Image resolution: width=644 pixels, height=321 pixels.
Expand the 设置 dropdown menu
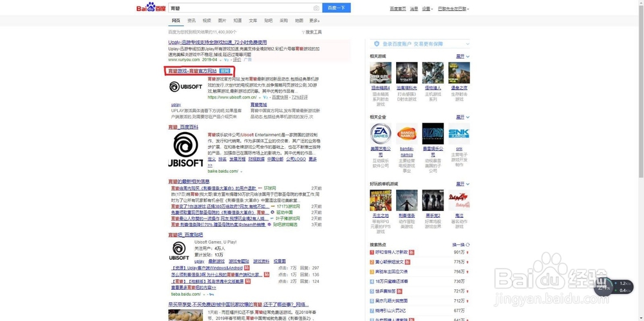[x=427, y=8]
